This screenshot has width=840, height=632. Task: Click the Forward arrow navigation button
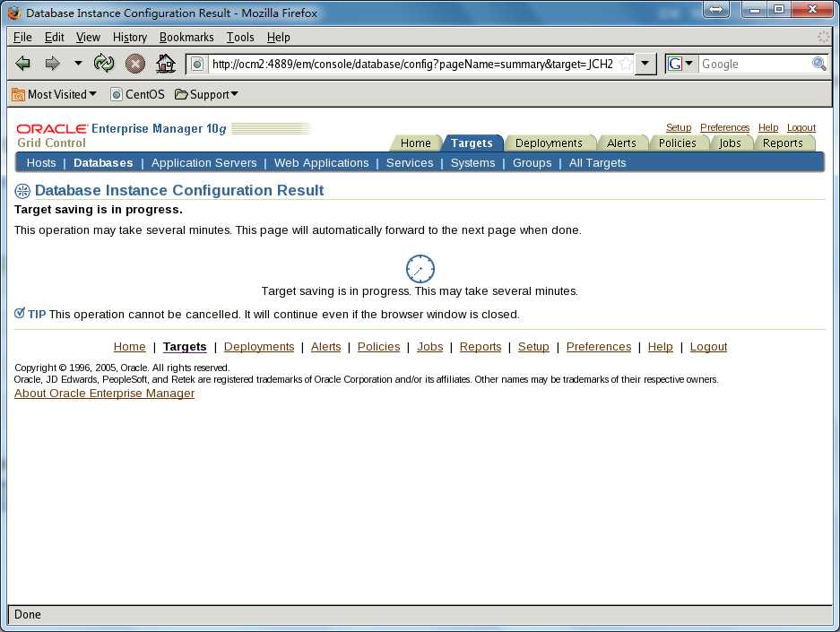(52, 64)
